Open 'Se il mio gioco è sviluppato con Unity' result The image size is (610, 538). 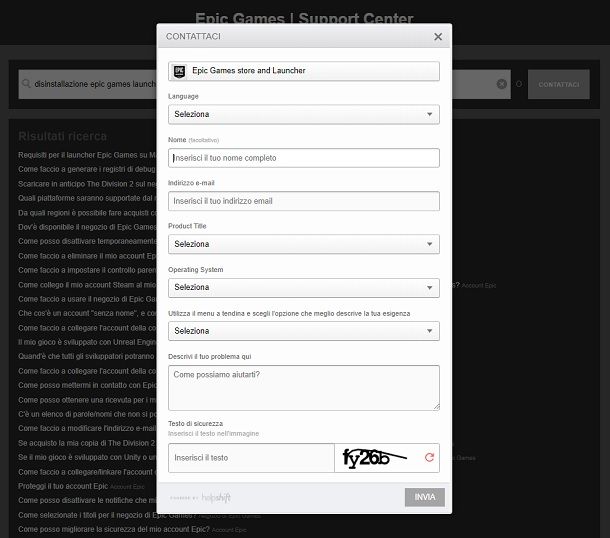point(87,457)
